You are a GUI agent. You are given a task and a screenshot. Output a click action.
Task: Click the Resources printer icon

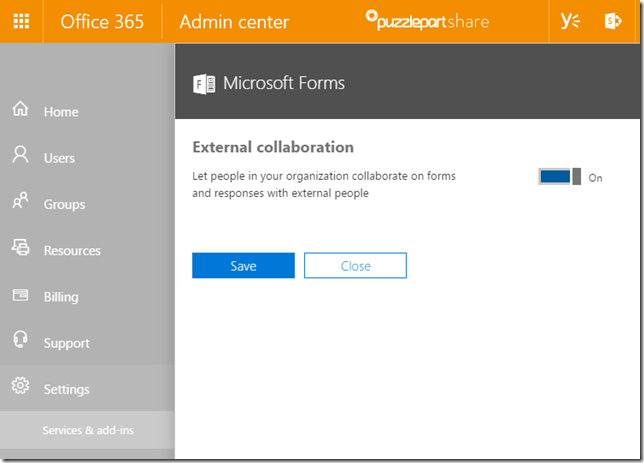(x=21, y=247)
